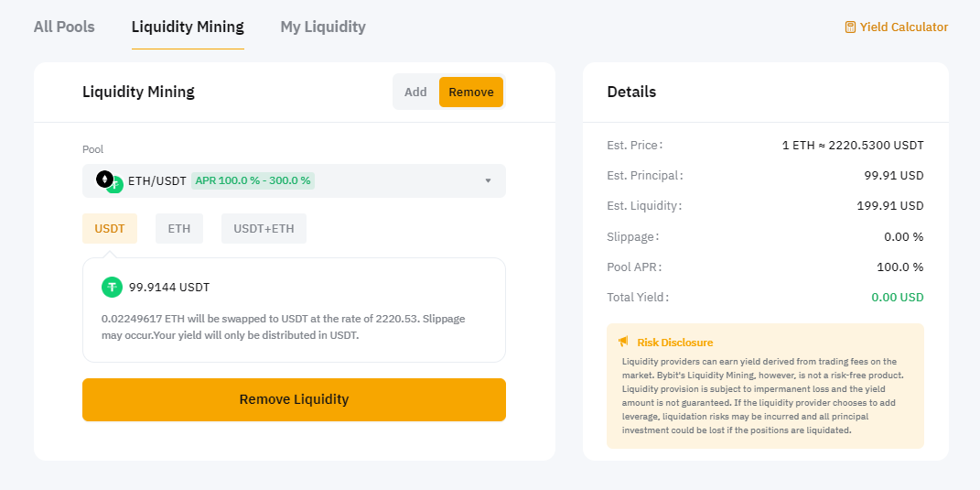980x490 pixels.
Task: Switch to My Liquidity tab
Action: click(x=323, y=27)
